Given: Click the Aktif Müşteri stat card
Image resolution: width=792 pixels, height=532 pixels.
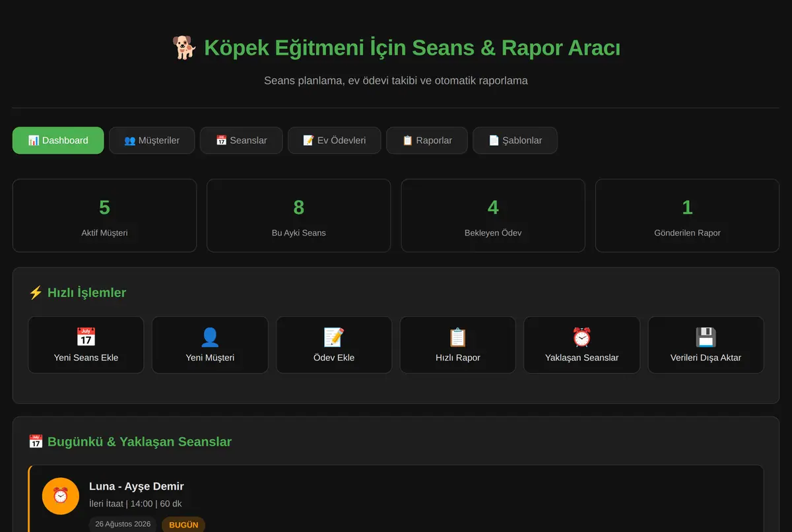Looking at the screenshot, I should [104, 216].
